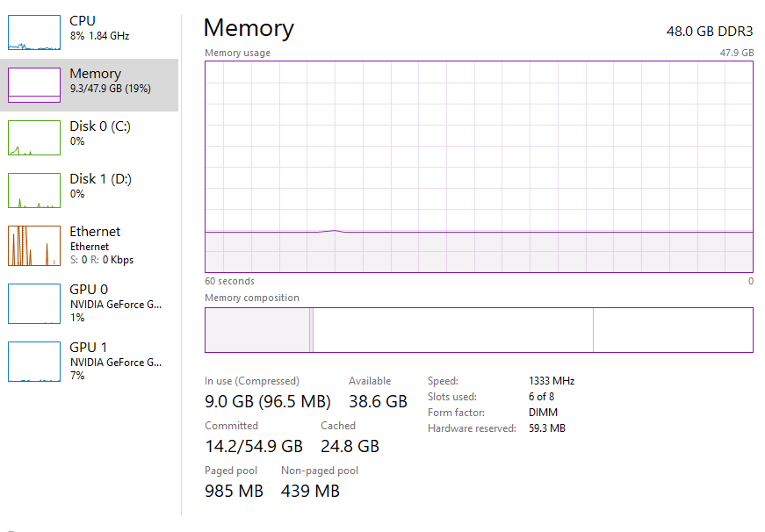Click the large Memory usage graph
Viewport: 765px width, 532px height.
coord(479,167)
